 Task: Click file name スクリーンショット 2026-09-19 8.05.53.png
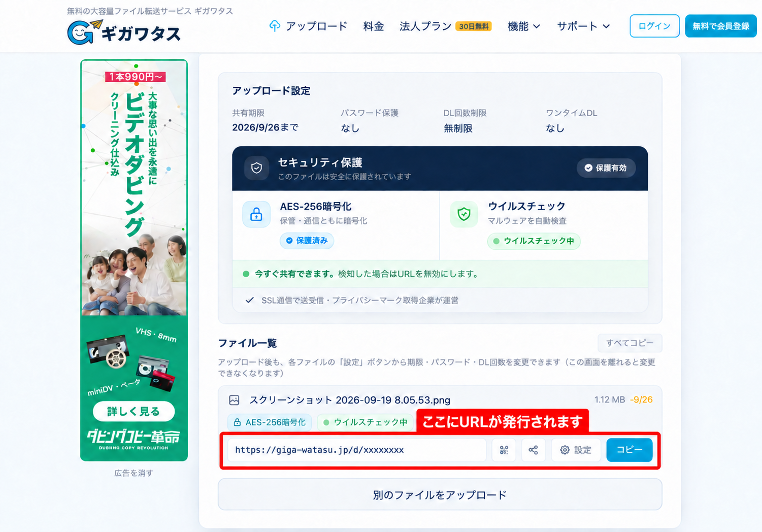(x=350, y=400)
